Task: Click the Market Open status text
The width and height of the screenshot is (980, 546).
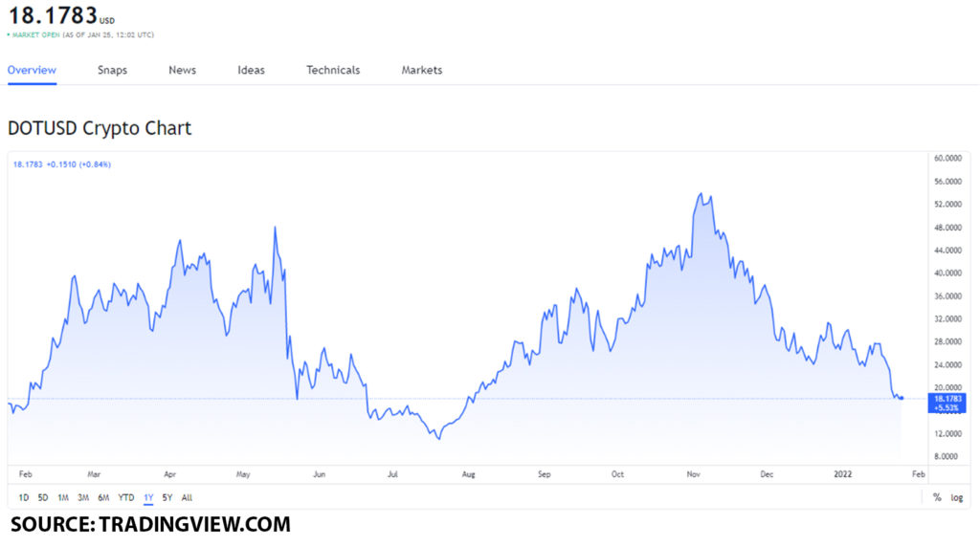Action: (x=36, y=35)
